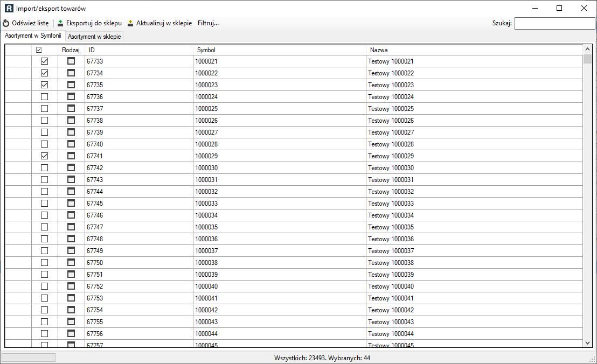Click Rodzaj icon in row 67739
Viewport: 597px width, 364px height.
coord(71,132)
